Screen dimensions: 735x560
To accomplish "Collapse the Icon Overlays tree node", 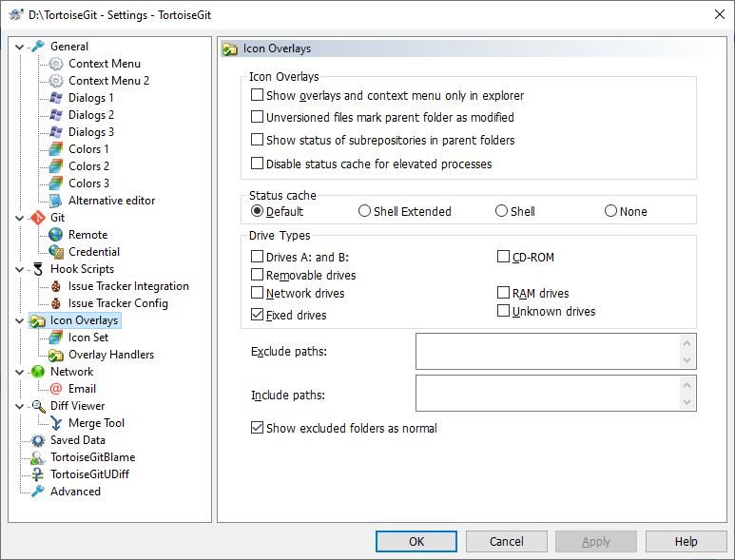I will coord(21,320).
